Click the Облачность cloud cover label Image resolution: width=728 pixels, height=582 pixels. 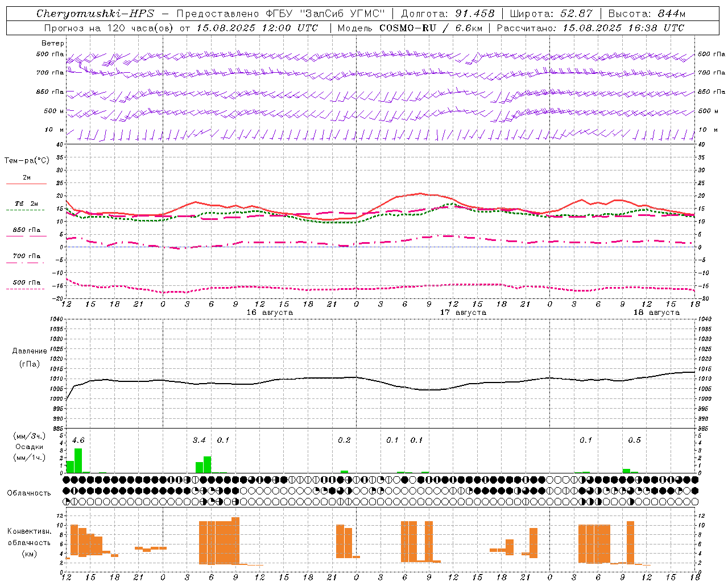click(29, 493)
